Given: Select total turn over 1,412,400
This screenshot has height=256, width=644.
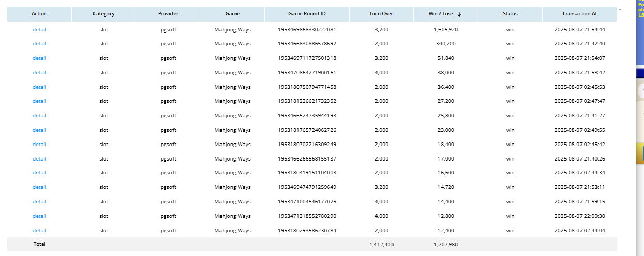Looking at the screenshot, I should [x=382, y=245].
